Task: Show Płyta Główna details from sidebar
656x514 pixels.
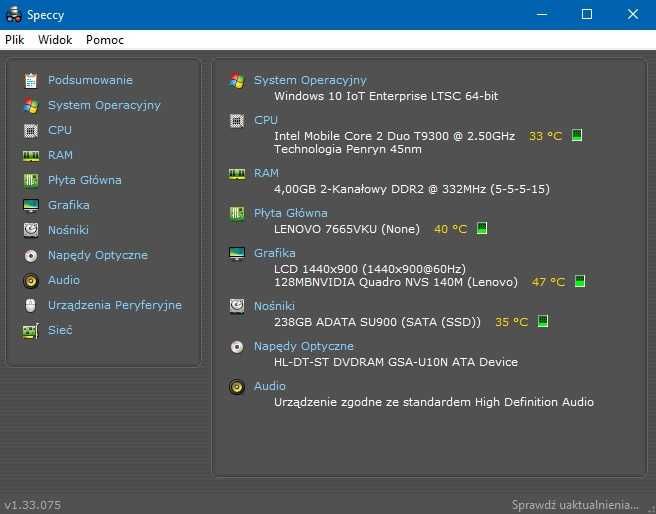Action: [85, 180]
